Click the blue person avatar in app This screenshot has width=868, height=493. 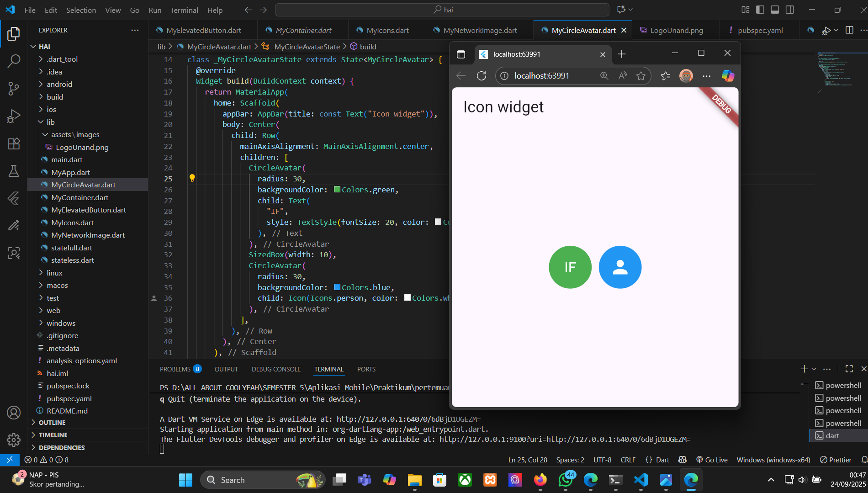click(620, 267)
